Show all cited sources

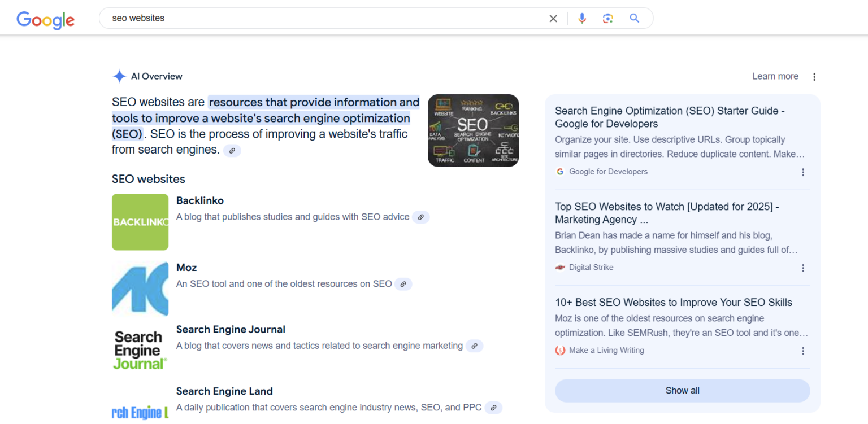682,390
